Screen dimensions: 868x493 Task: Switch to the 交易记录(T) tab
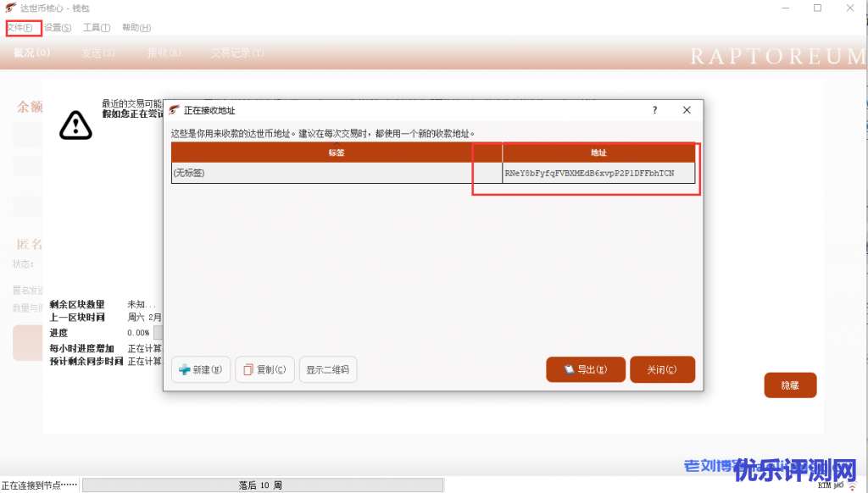click(x=237, y=53)
